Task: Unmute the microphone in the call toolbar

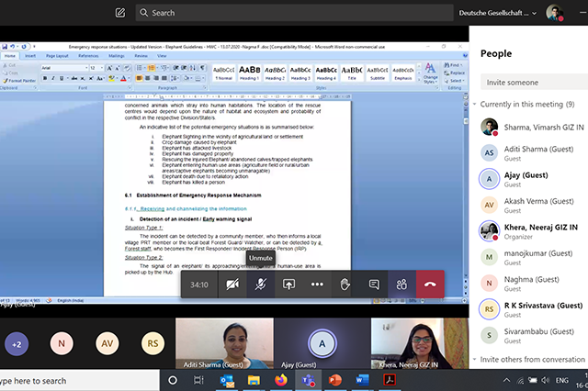Action: 261,285
